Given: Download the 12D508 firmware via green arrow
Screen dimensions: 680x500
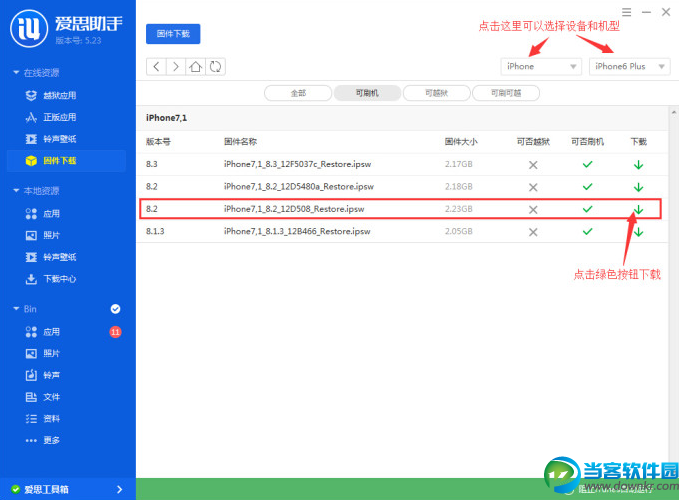Looking at the screenshot, I should pyautogui.click(x=638, y=209).
